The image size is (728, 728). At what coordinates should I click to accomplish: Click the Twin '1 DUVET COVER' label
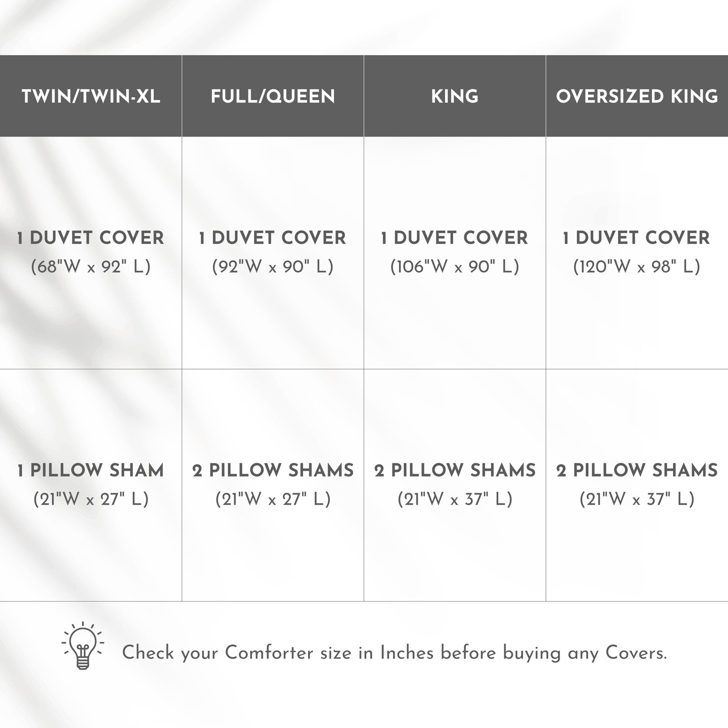91,238
